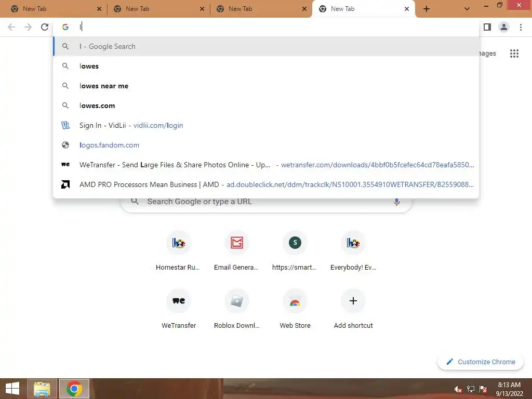Click the magnifier icon next to 'lowes near me'
The image size is (532, 399).
[65, 86]
